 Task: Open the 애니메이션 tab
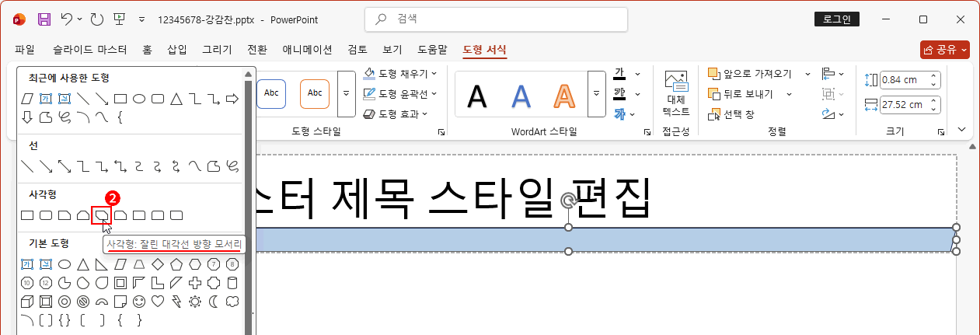307,50
